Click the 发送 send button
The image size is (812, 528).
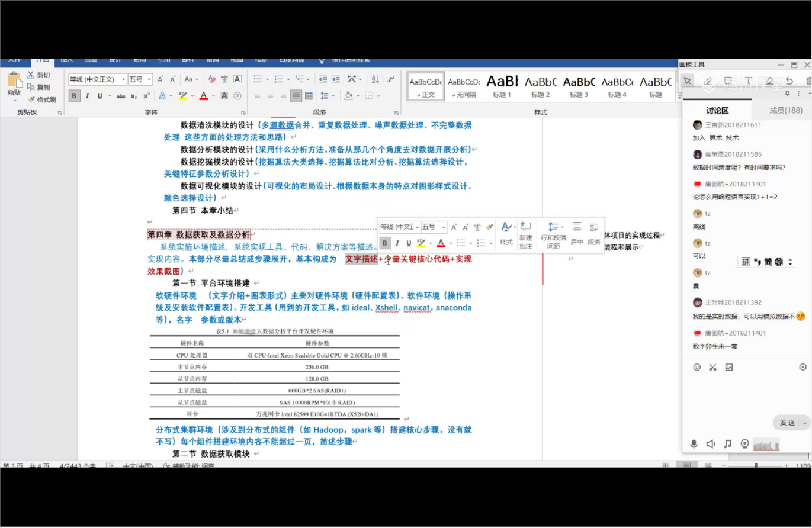coord(787,423)
